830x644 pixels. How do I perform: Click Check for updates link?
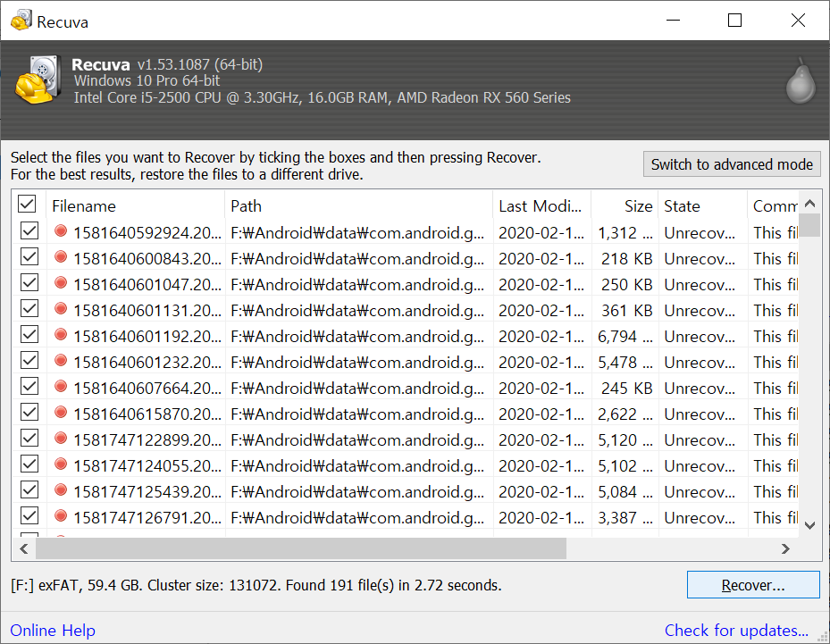[736, 631]
